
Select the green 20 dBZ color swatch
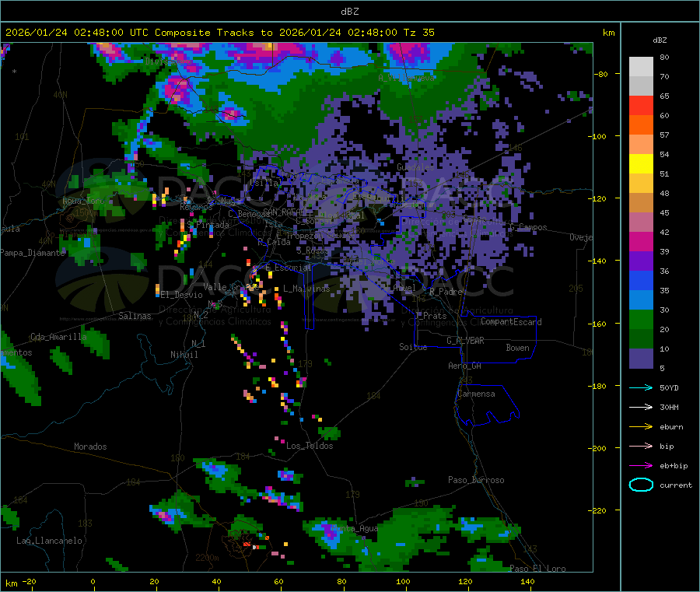641,319
